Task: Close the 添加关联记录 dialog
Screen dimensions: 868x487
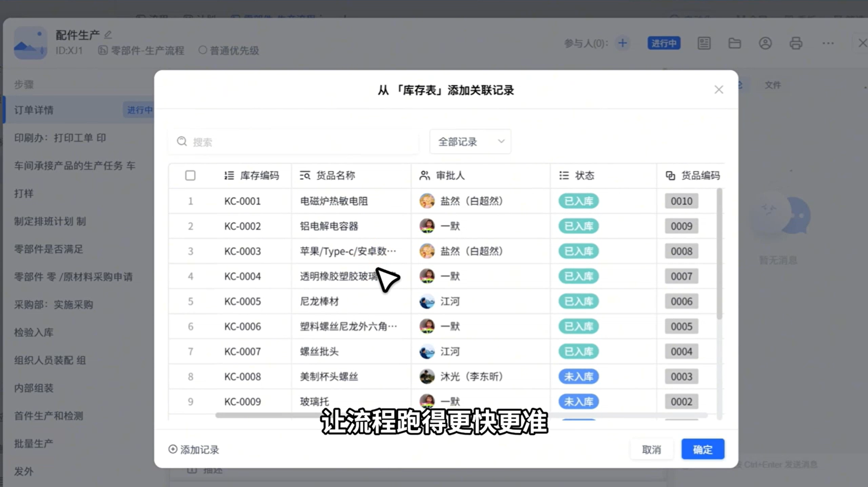Action: click(x=719, y=90)
